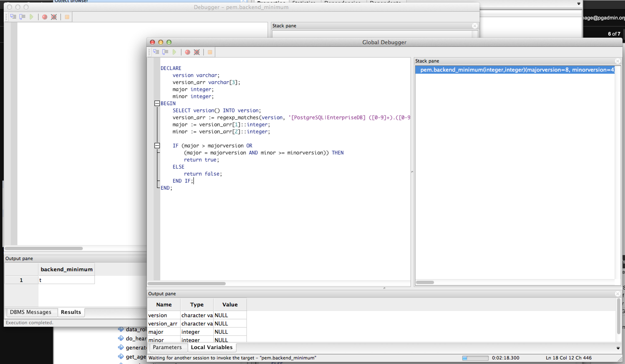Click Step Into icon in Global Debugger toolbar
This screenshot has width=625, height=364.
pyautogui.click(x=156, y=52)
